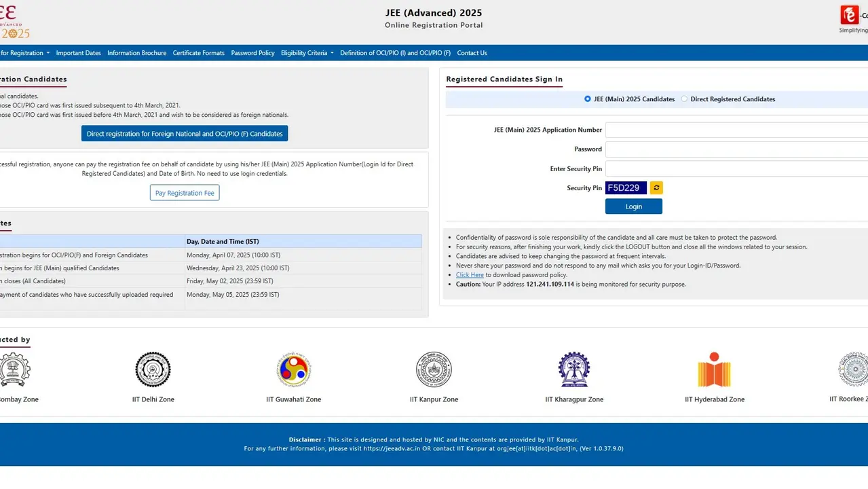Click the IIT Kharagpur Zone logo

[574, 369]
